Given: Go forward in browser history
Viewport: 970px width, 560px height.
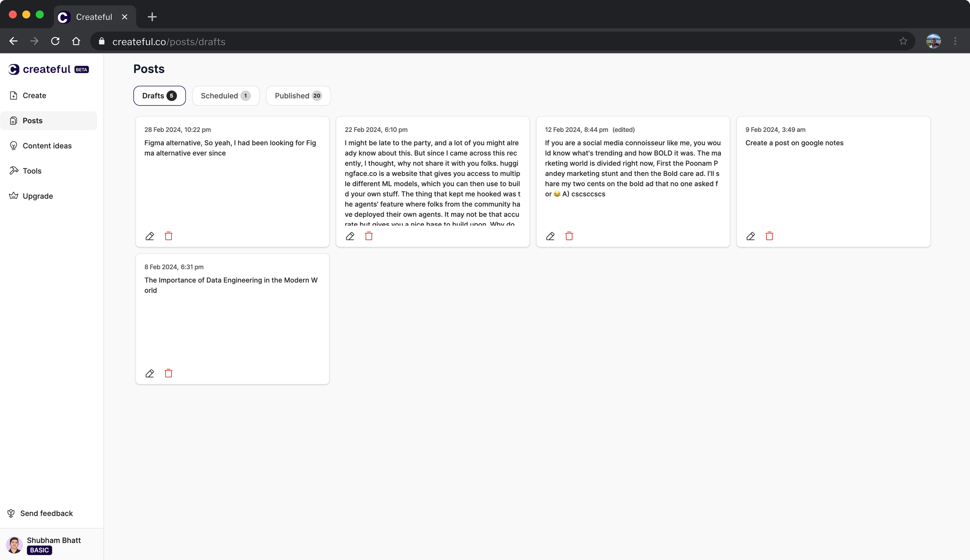Looking at the screenshot, I should click(x=34, y=41).
